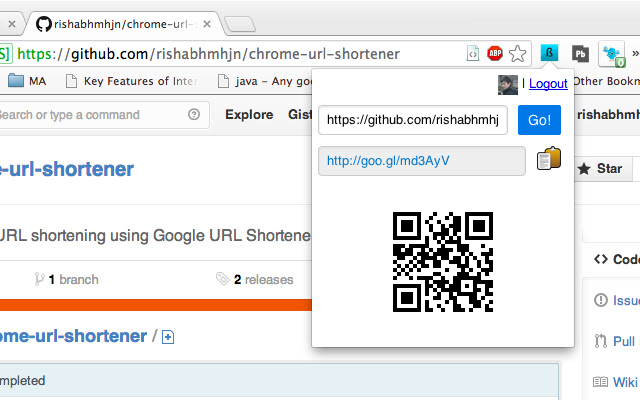Screen dimensions: 640x400
Task: Click the green HTTPS security badge
Action: 6,54
